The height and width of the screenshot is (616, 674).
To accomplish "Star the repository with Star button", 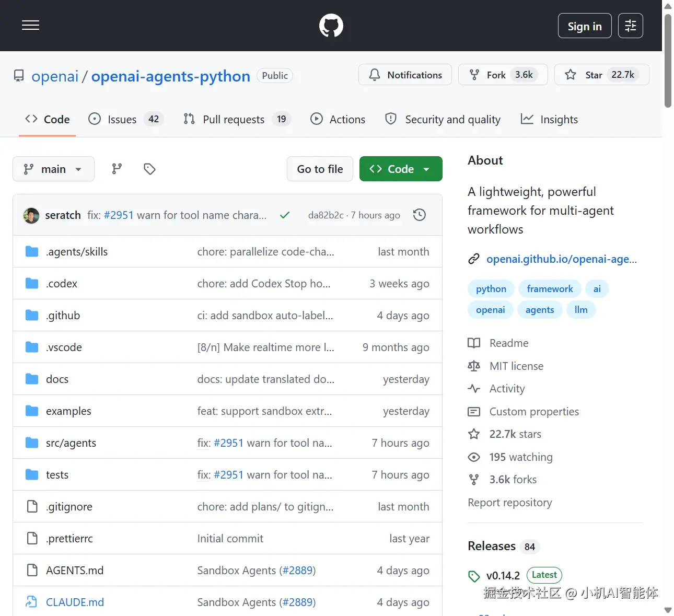I will [x=601, y=75].
